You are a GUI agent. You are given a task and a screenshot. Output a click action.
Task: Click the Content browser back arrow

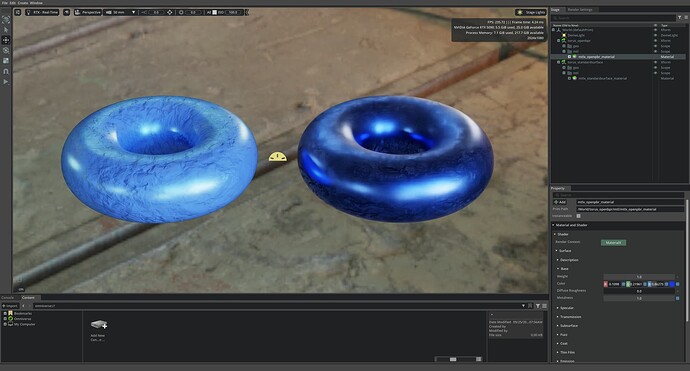23,306
